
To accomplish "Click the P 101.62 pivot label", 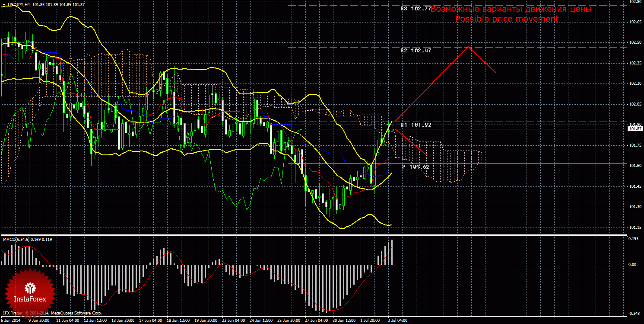I will 416,167.
